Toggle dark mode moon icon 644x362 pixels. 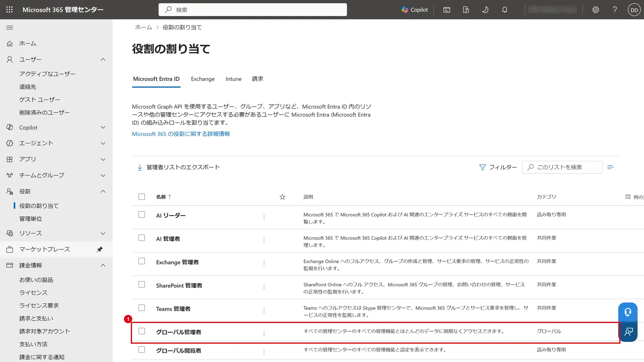(x=485, y=10)
